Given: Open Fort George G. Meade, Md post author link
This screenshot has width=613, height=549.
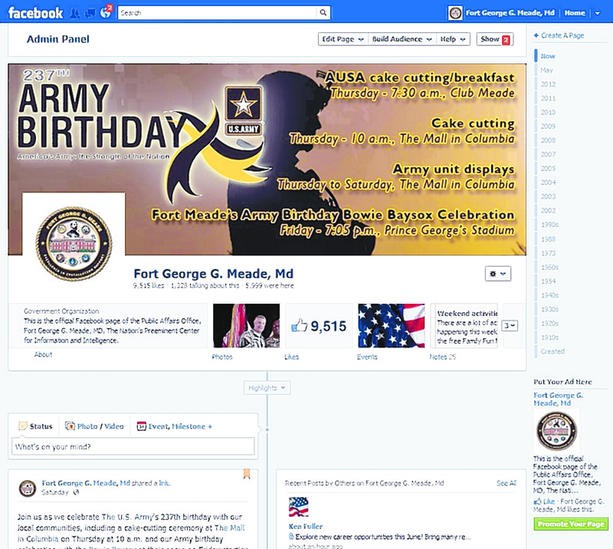Looking at the screenshot, I should pyautogui.click(x=86, y=483).
